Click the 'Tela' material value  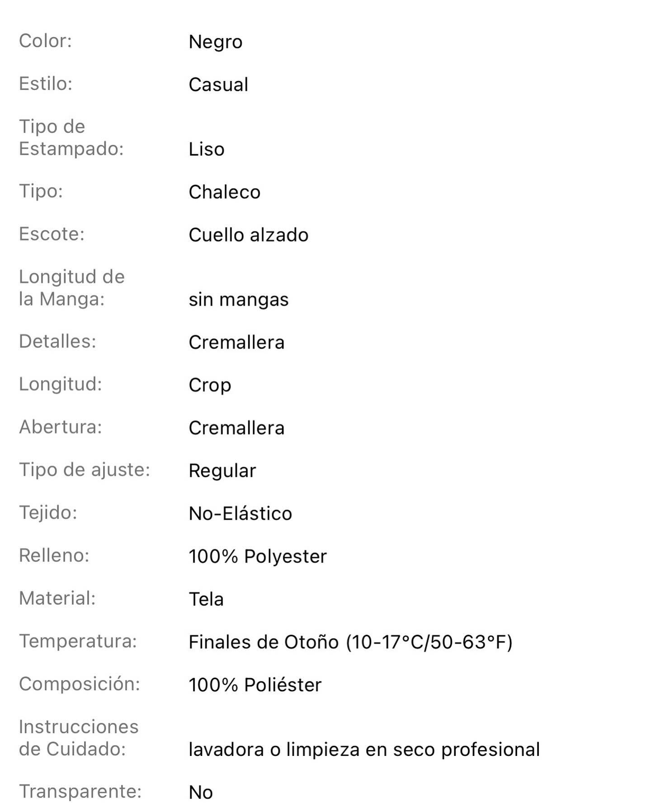click(x=206, y=600)
